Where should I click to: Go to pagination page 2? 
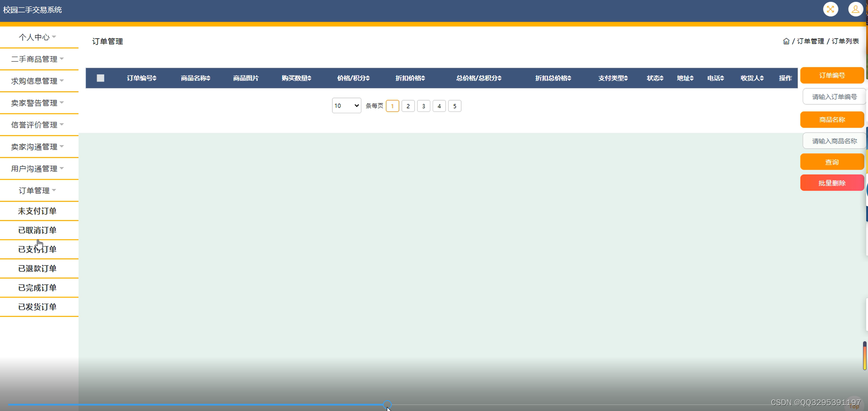point(408,106)
